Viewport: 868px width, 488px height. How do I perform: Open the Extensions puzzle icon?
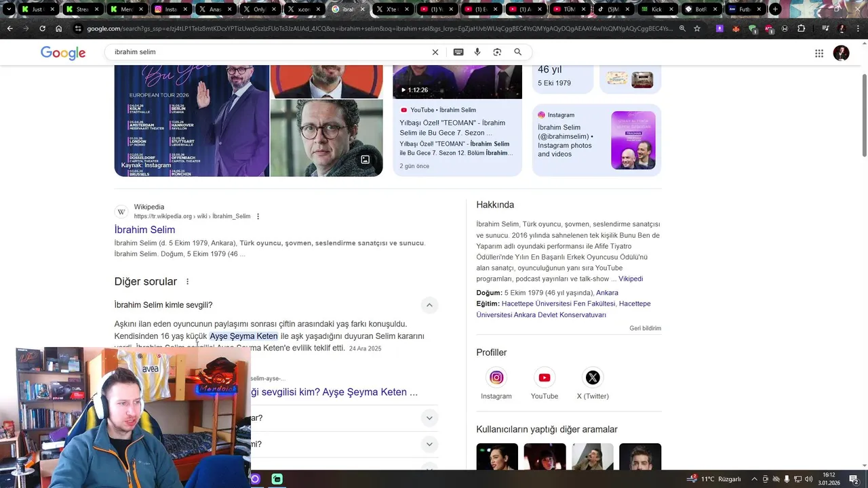coord(802,28)
